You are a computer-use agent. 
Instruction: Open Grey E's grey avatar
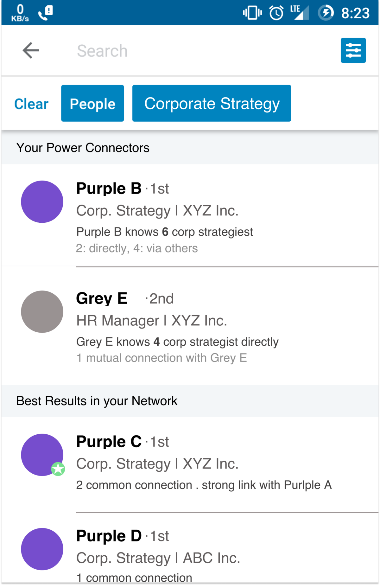[42, 312]
